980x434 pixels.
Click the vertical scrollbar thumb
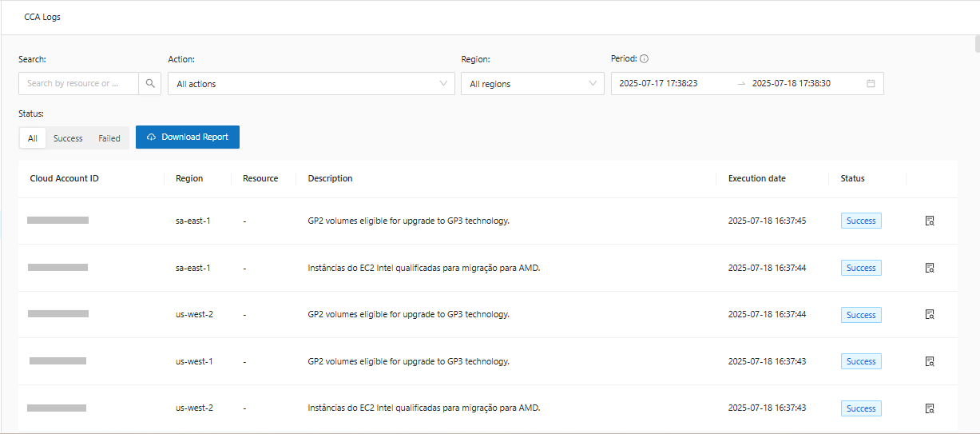tap(975, 44)
